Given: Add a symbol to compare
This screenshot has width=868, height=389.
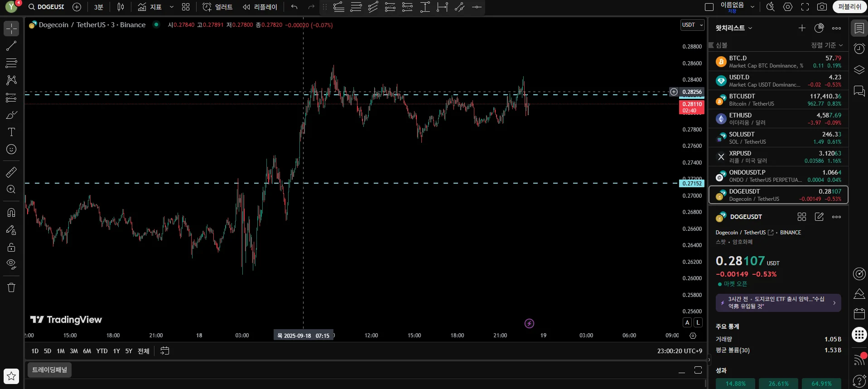Looking at the screenshot, I should coord(77,7).
